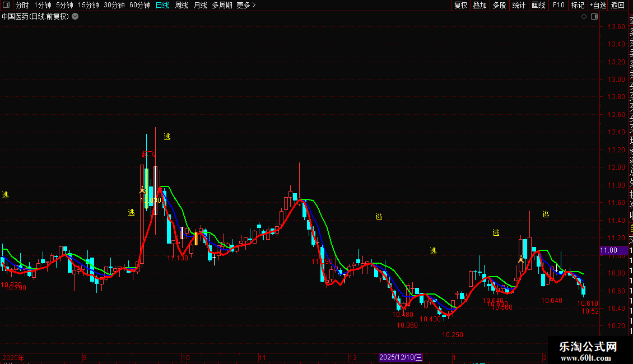
Task: Expand the 更多 periods menu
Action: (246, 5)
